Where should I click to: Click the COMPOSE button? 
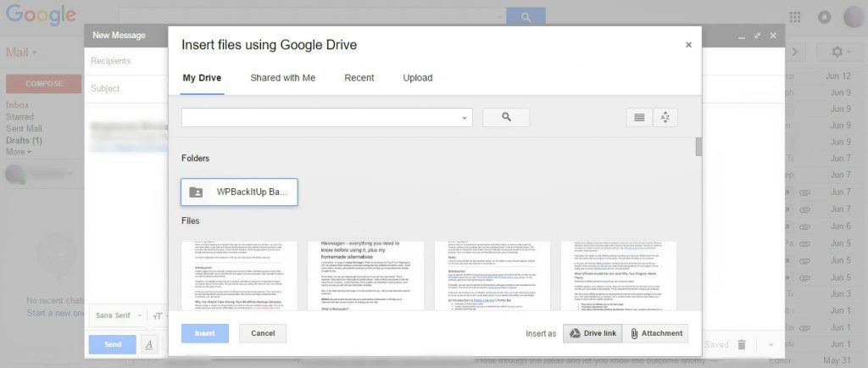44,84
